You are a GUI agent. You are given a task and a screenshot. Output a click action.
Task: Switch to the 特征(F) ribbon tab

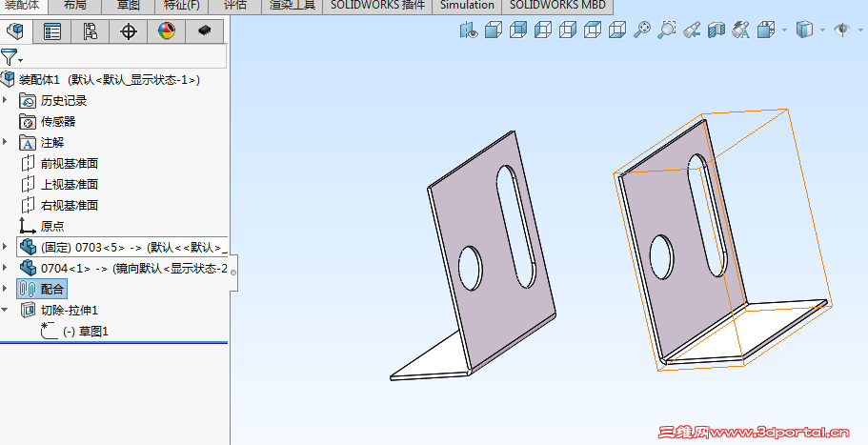click(182, 6)
